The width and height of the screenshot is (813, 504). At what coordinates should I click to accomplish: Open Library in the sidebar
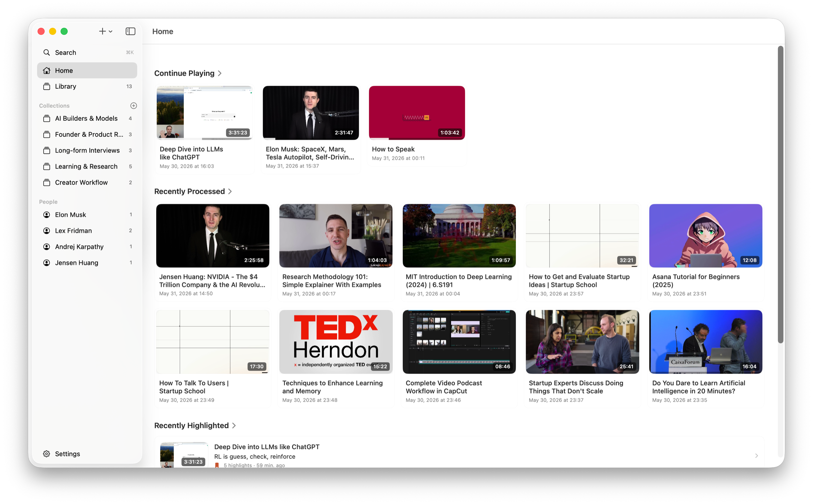point(87,86)
